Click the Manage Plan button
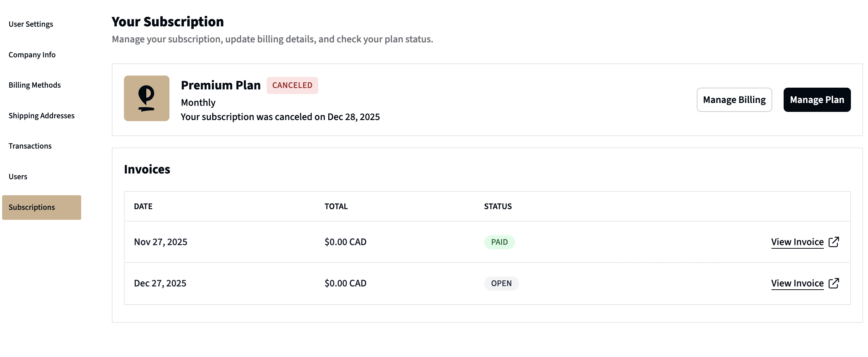Image resolution: width=868 pixels, height=357 pixels. click(817, 100)
